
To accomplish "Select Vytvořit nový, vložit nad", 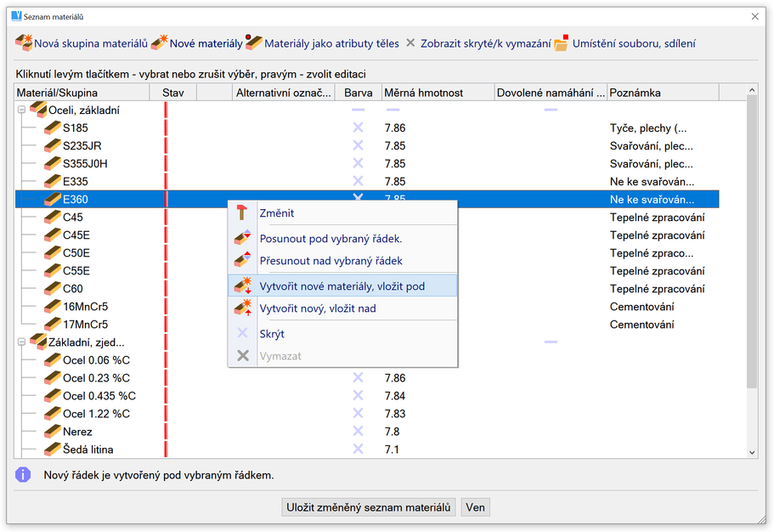I will (317, 308).
